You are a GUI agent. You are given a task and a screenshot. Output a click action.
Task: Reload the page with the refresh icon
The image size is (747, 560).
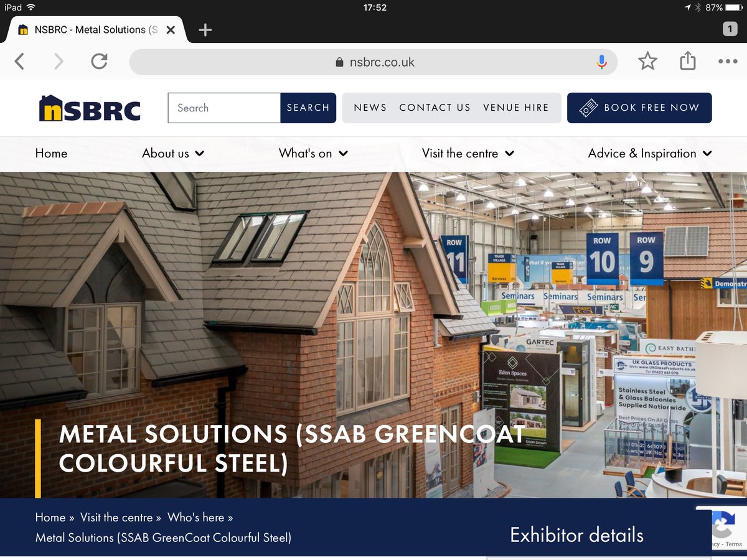[x=99, y=61]
